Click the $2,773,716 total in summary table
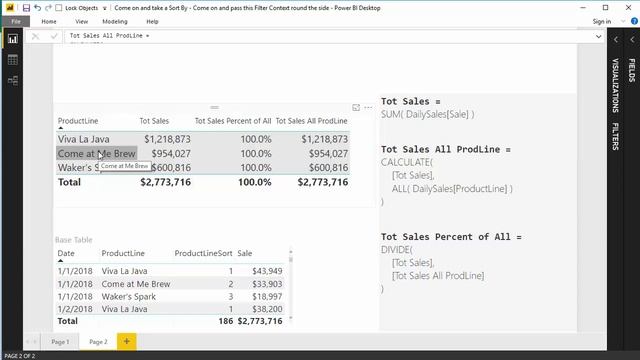640x360 pixels. pos(165,182)
